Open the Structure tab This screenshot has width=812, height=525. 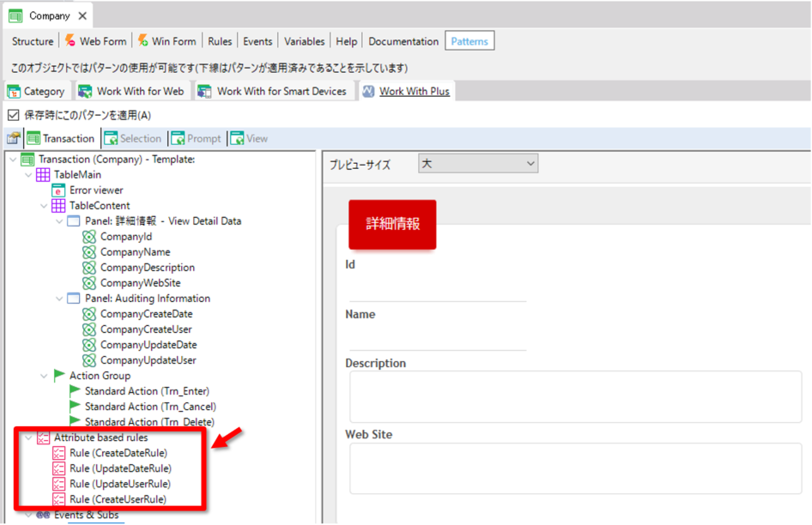(x=33, y=41)
